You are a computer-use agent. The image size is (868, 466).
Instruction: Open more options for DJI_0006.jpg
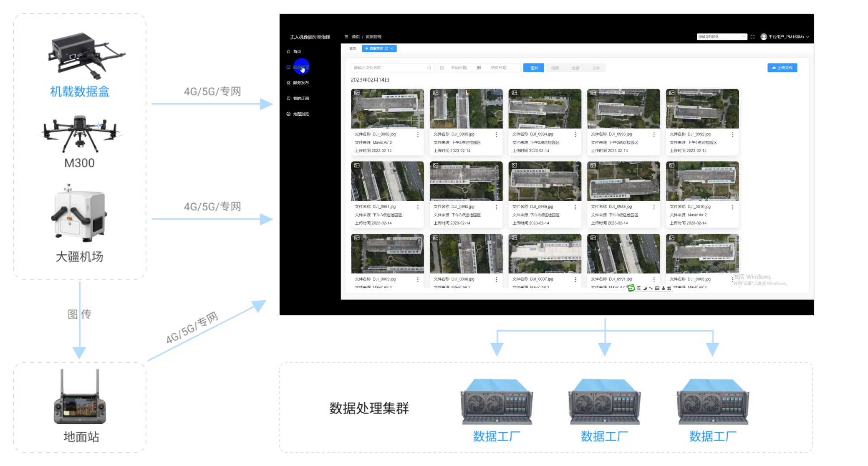click(x=418, y=134)
